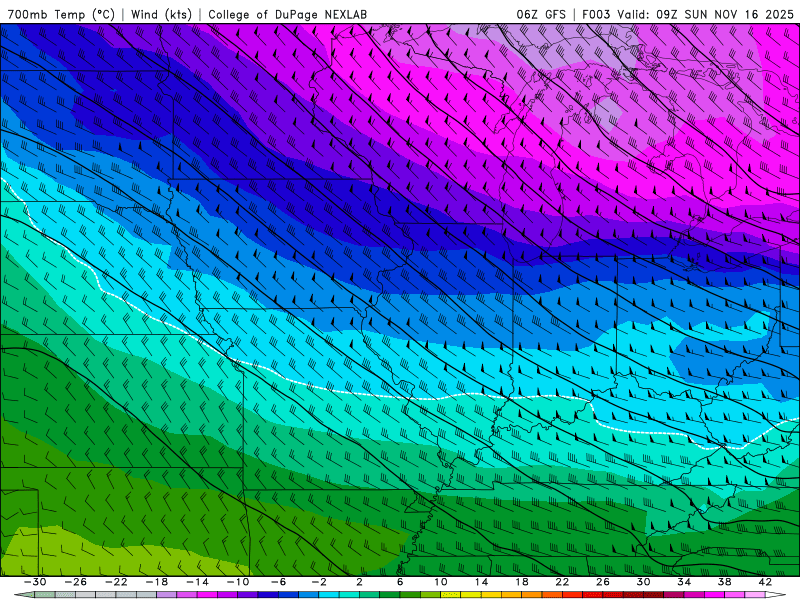Screen dimensions: 800x600
Task: Click the '-2' color scale label
Action: pos(319,582)
